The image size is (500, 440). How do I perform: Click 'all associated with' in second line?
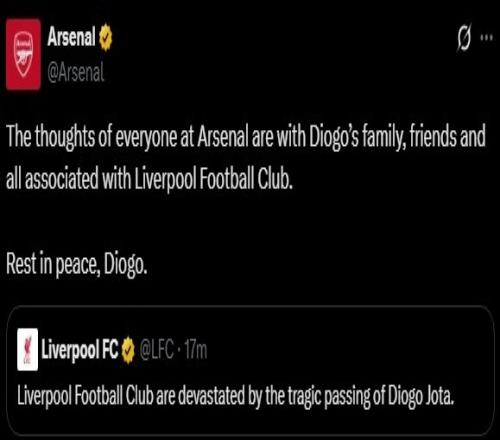point(68,178)
